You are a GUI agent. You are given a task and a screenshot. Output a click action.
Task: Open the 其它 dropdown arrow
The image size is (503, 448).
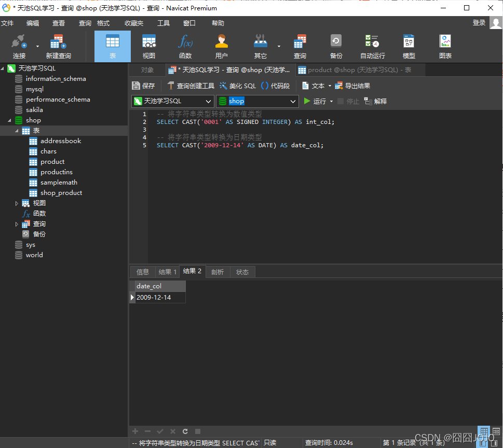(279, 47)
